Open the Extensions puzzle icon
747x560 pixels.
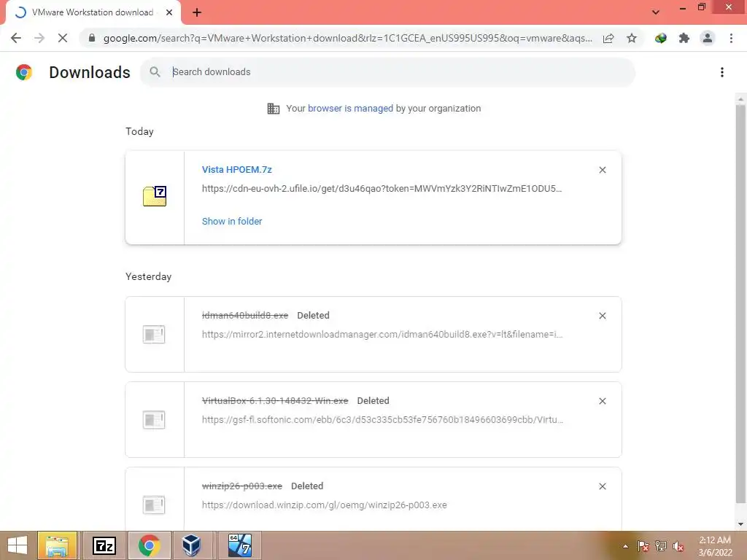[684, 38]
